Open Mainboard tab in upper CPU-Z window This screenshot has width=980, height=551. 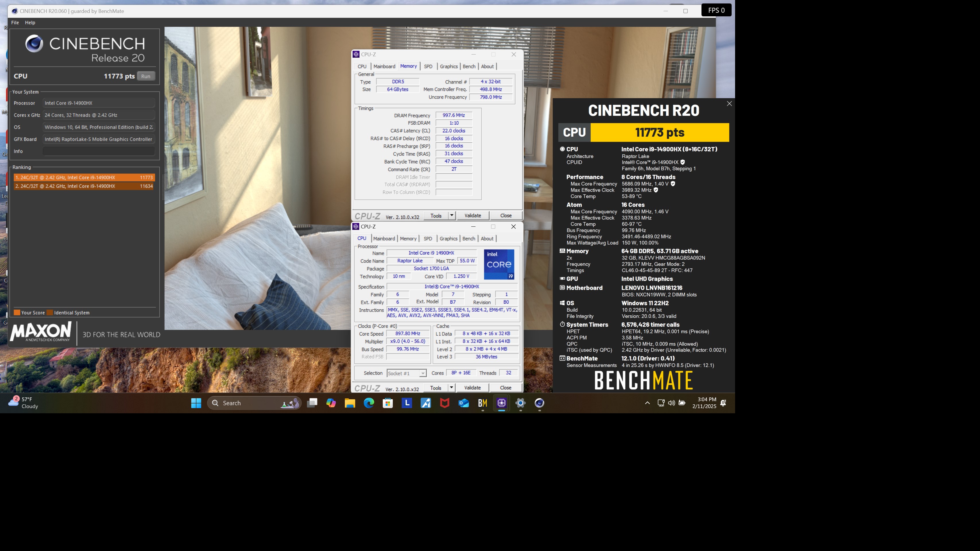(x=384, y=67)
